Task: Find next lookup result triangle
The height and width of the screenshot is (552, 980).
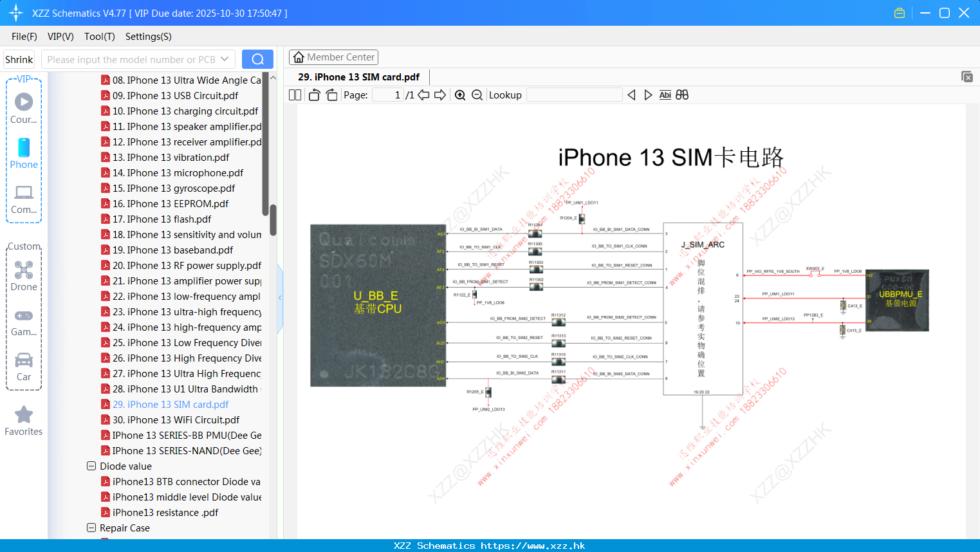Action: [648, 95]
